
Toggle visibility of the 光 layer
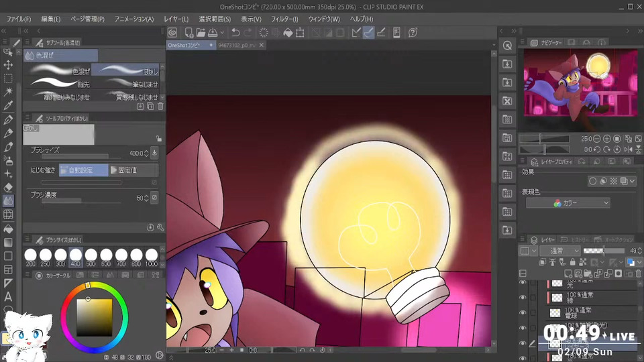pos(523,283)
